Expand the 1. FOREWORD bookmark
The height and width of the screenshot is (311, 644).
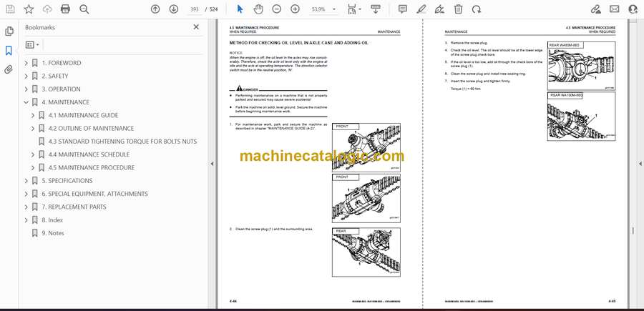click(26, 63)
